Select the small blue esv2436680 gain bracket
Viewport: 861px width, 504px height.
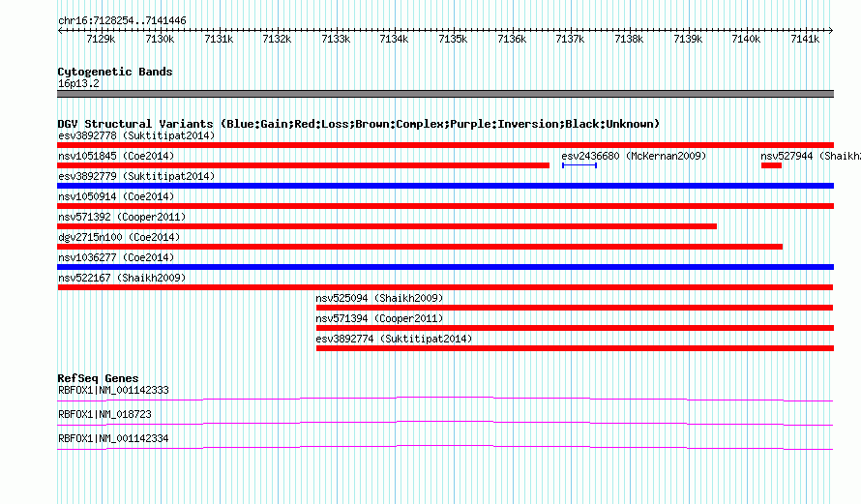click(579, 165)
